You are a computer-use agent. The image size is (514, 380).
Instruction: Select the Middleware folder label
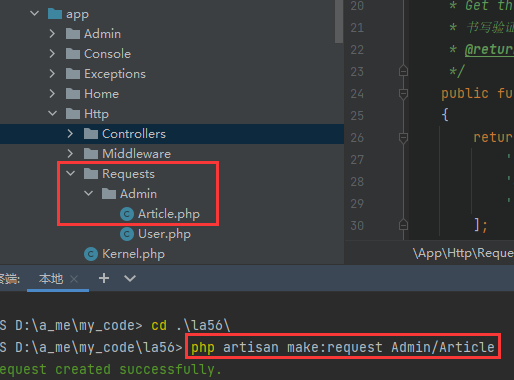pos(136,154)
